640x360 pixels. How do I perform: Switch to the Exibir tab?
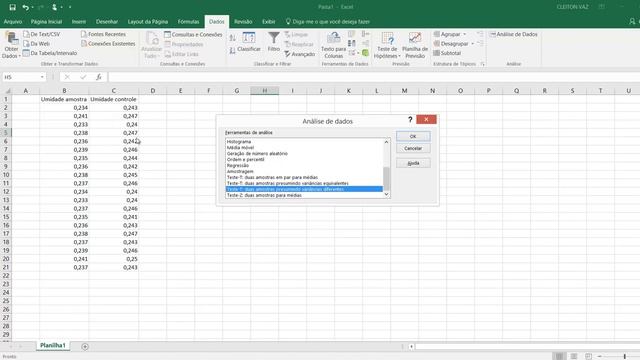point(268,22)
